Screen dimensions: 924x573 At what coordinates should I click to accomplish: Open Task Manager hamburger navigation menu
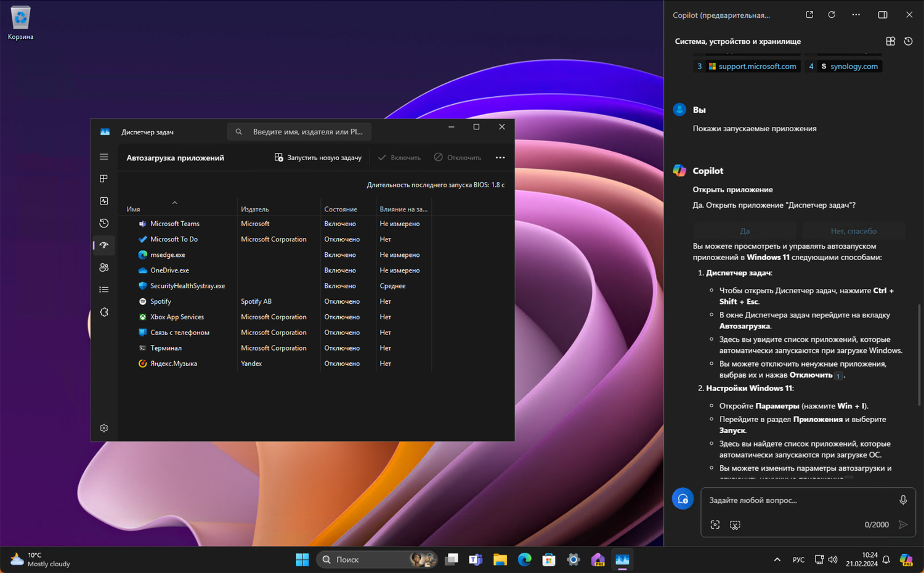(x=104, y=157)
